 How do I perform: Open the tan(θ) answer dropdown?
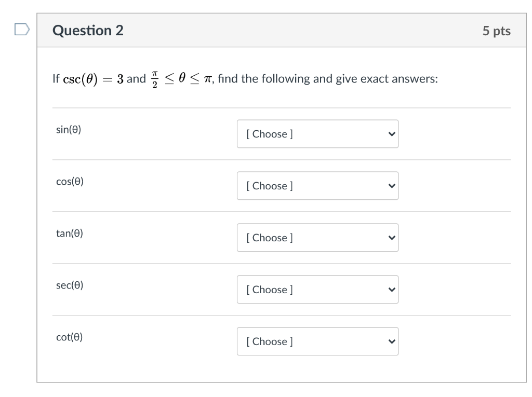click(317, 238)
